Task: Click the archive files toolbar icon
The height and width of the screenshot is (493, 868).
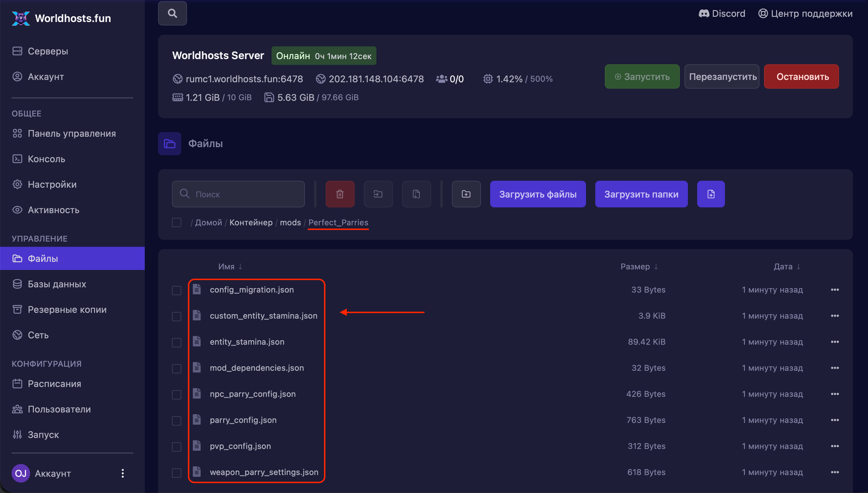Action: [416, 194]
